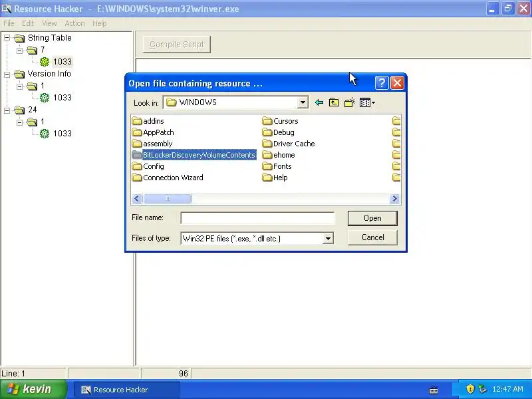
Task: Close the open file dialog
Action: point(397,82)
